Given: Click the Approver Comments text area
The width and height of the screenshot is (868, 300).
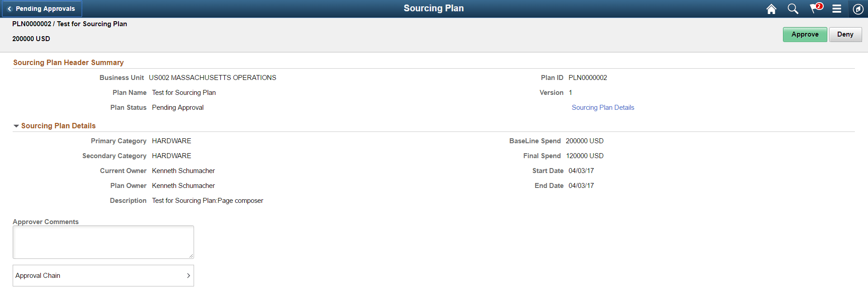Looking at the screenshot, I should point(103,242).
